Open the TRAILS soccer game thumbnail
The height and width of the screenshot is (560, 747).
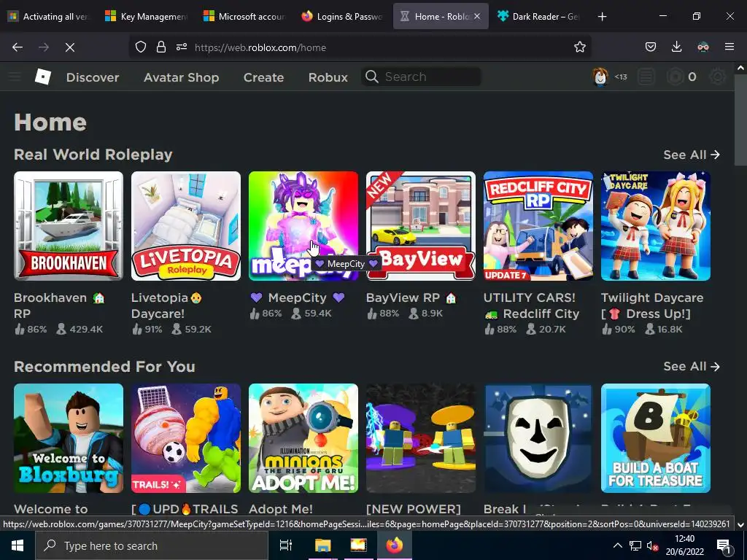click(x=186, y=438)
